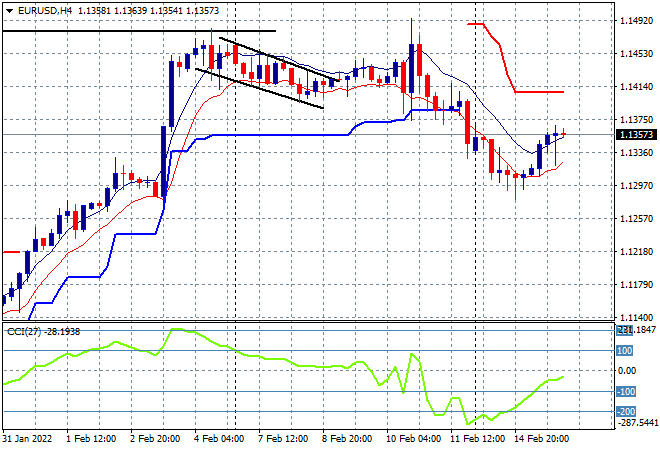Click the 4 Feb 04:00 time axis label
Viewport: 660px width, 450px height.
(219, 439)
